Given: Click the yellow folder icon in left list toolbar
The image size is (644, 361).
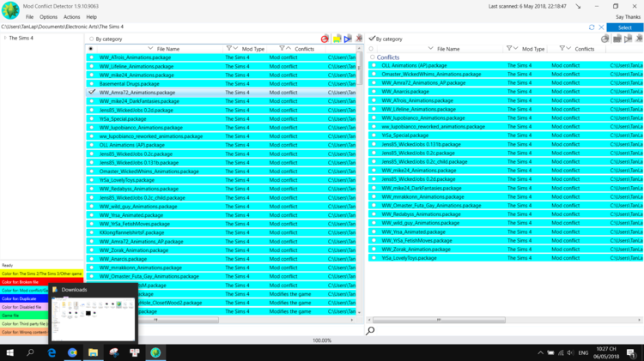Looking at the screenshot, I should tap(337, 39).
